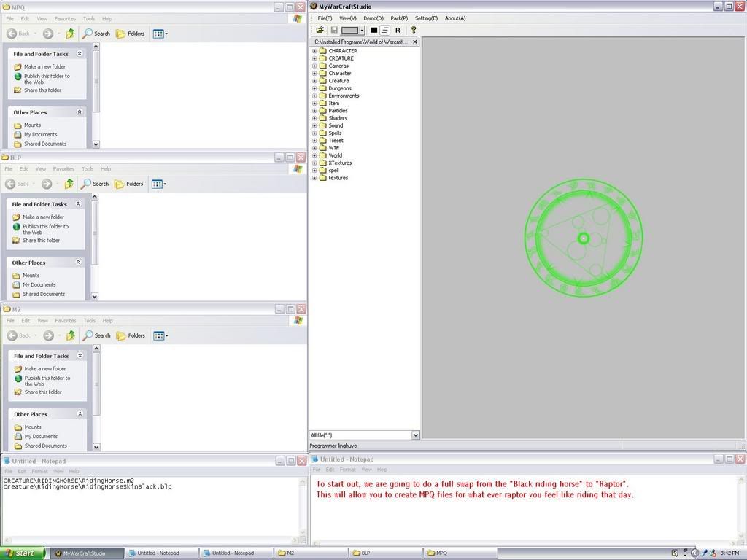747x560 pixels.
Task: Click the Back arrow in the M2 window
Action: (x=19, y=335)
